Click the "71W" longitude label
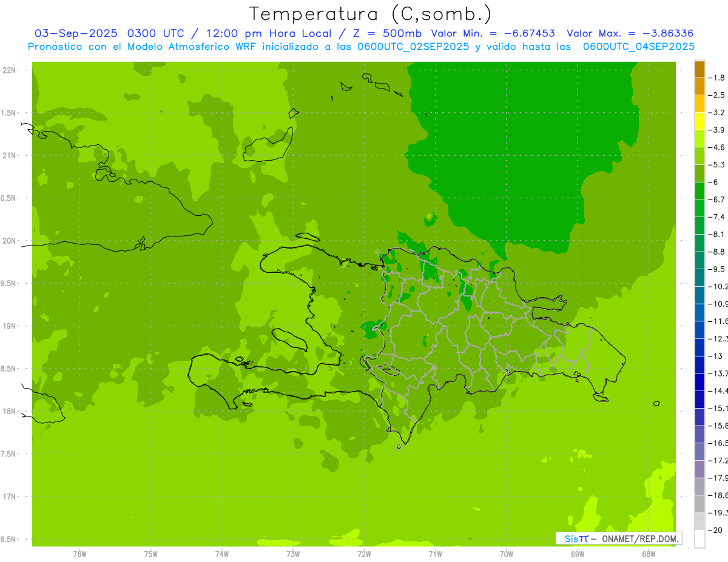This screenshot has height=562, width=728. click(x=435, y=554)
